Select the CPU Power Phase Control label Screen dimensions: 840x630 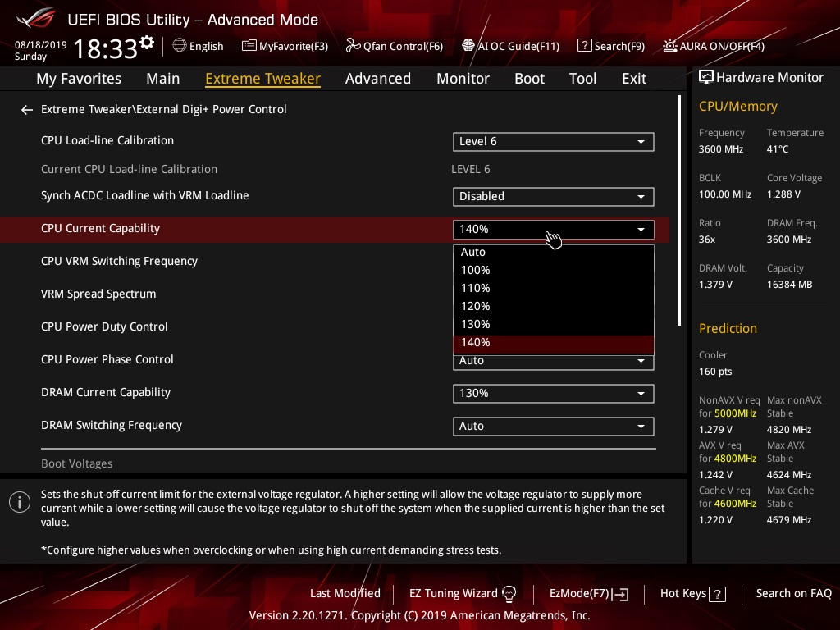pos(107,359)
